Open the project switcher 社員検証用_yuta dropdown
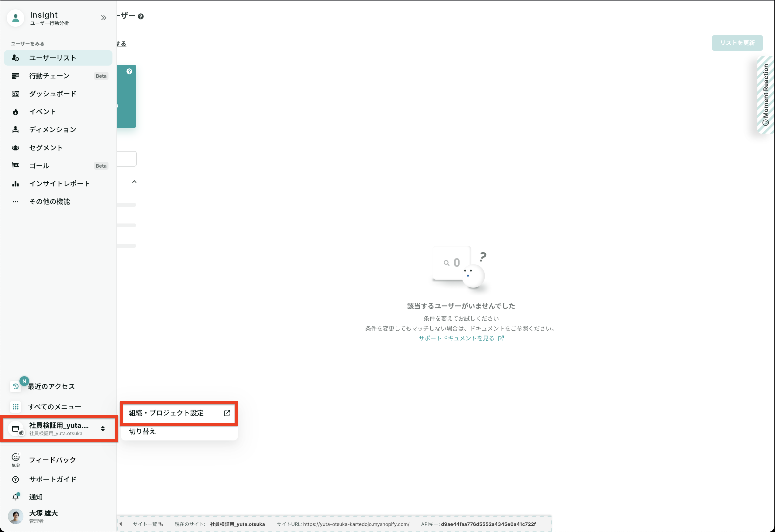Screen dimensions: 775x532 pos(59,429)
